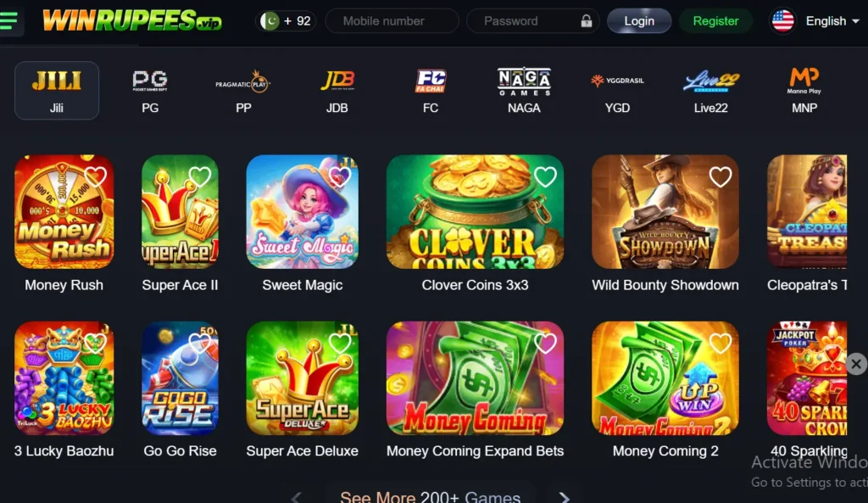Click the password lock icon
This screenshot has width=868, height=503.
(x=587, y=21)
